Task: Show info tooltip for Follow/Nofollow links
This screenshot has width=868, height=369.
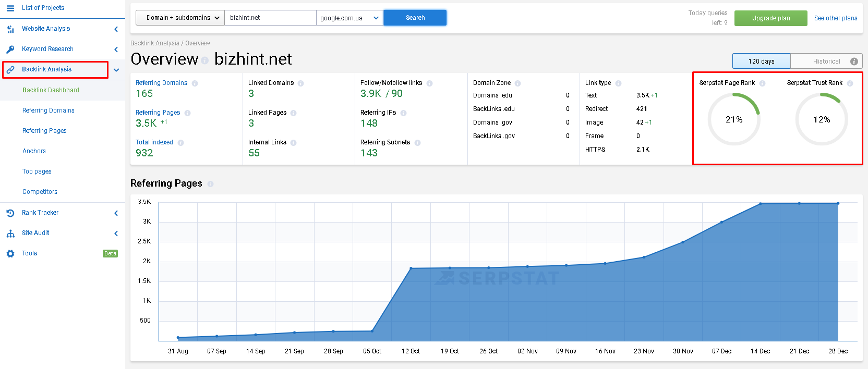Action: (429, 83)
